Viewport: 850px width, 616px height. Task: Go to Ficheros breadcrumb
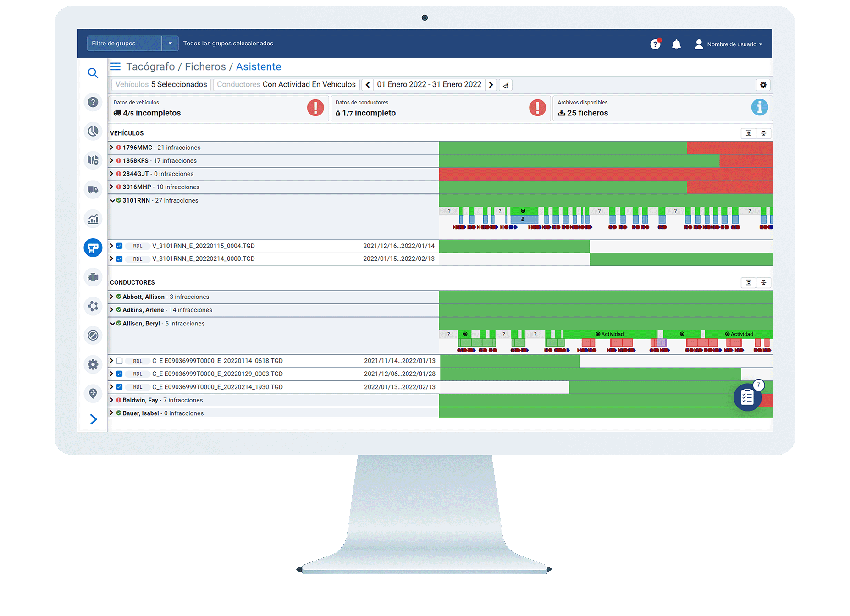pos(205,67)
